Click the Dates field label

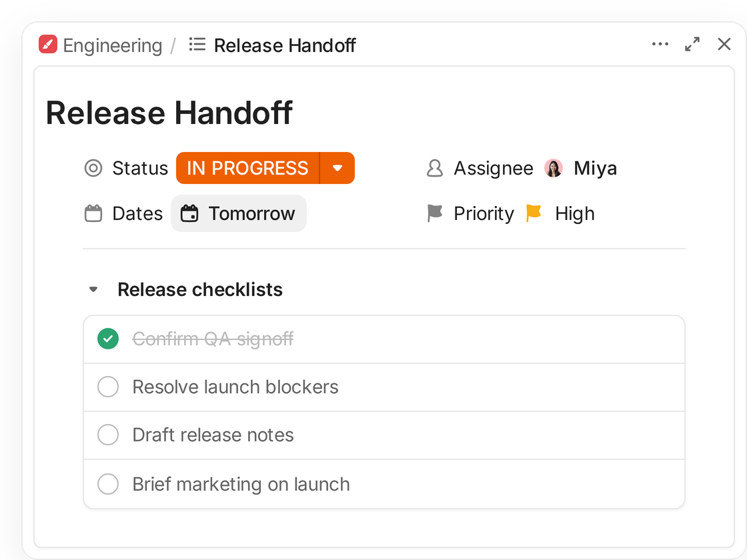click(137, 213)
